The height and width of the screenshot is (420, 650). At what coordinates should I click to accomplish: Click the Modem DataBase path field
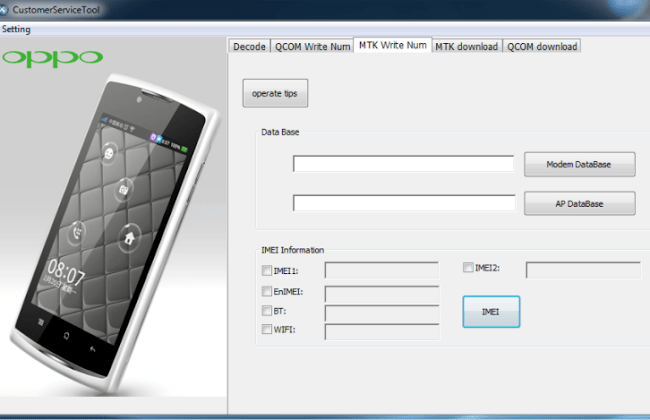pos(403,164)
